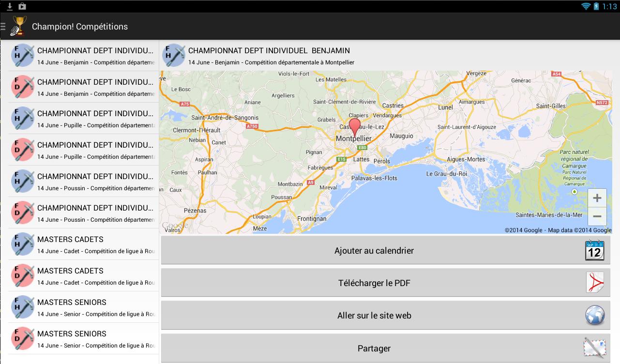Screen dimensions: 620x364
Task: Tap the FH icon of first Benjamin row
Action: [23, 55]
